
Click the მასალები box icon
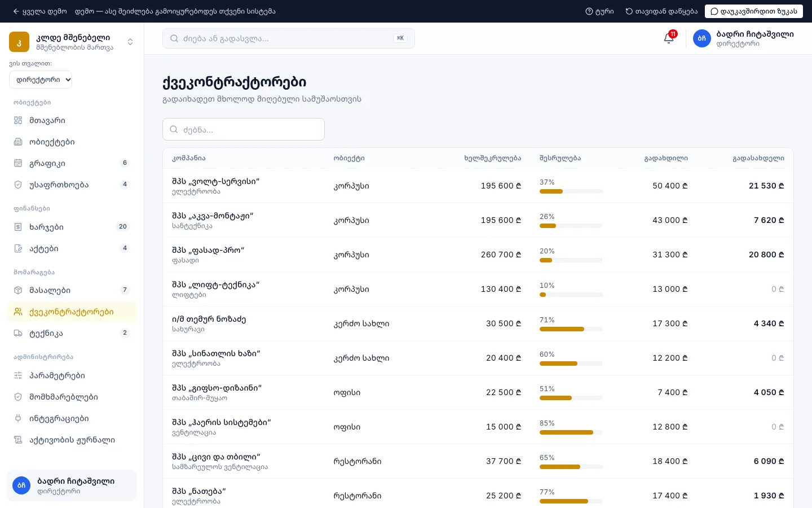pos(18,290)
